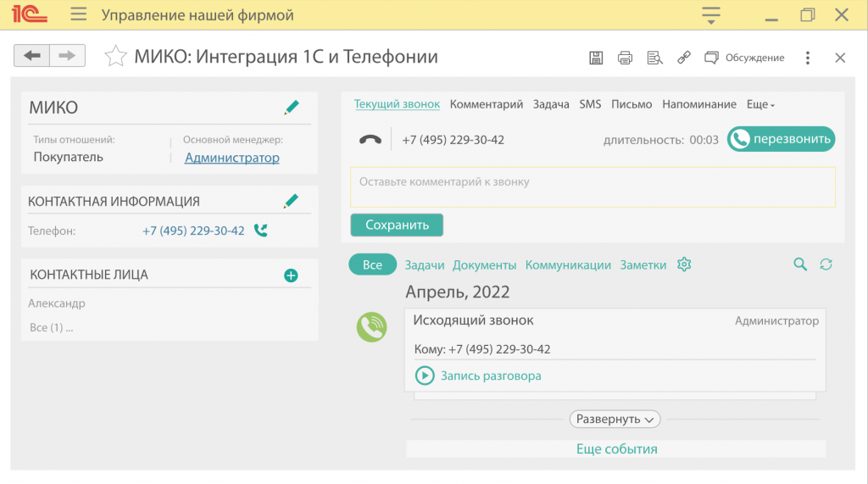Open the Администратор manager link
Screen dimensions: 868x484
tap(232, 158)
